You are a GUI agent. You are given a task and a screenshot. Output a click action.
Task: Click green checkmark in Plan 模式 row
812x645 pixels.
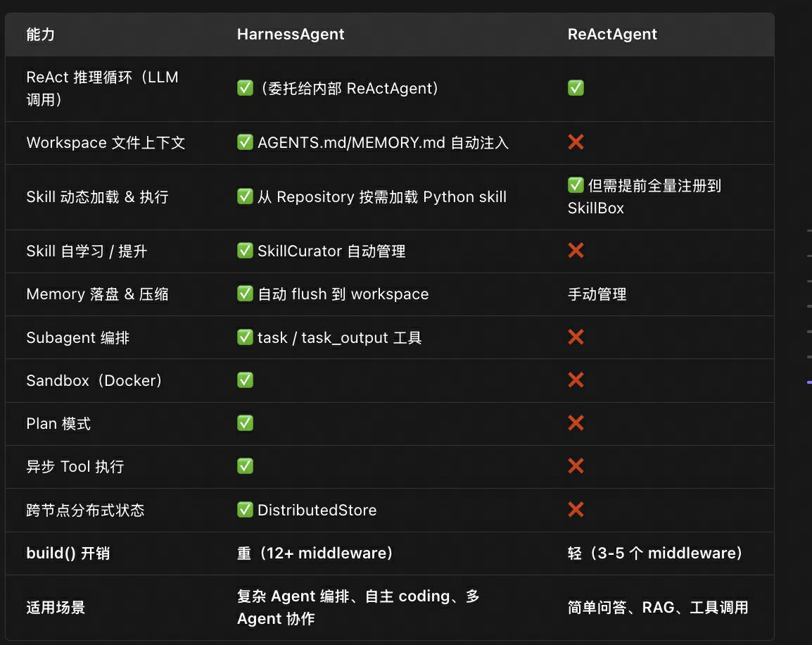(x=245, y=422)
